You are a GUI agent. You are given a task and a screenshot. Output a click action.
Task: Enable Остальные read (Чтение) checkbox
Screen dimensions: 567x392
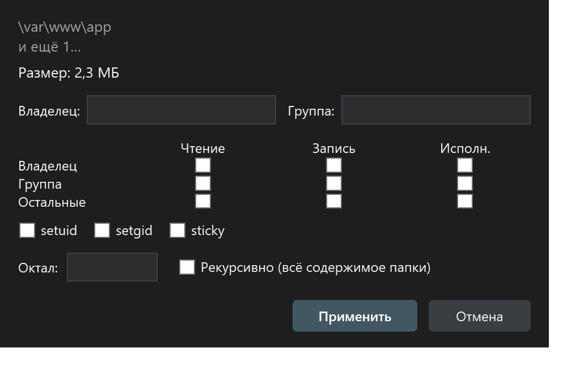203,201
